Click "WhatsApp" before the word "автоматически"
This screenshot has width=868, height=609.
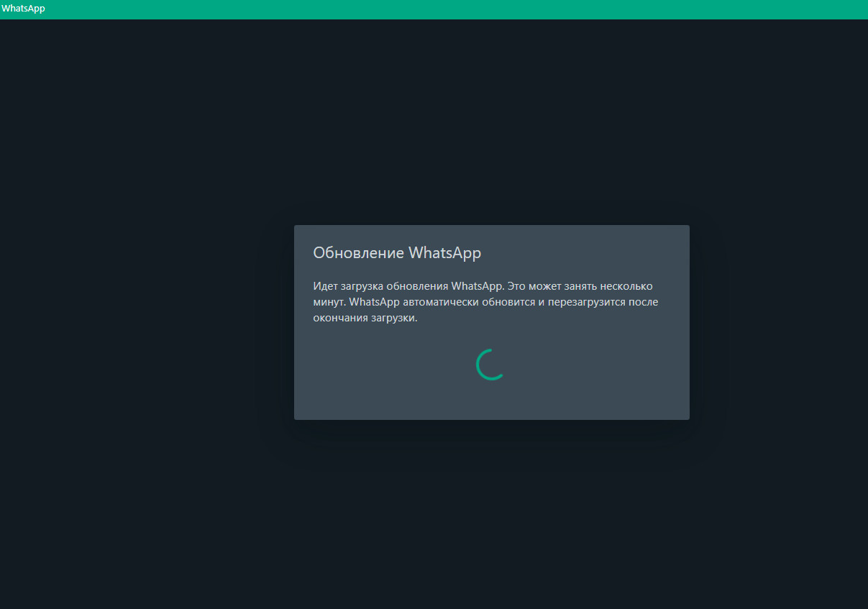pyautogui.click(x=375, y=302)
